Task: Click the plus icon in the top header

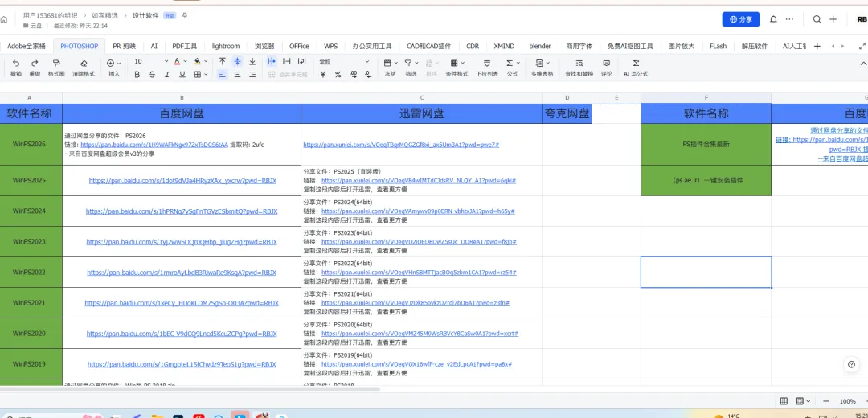Action: (x=833, y=19)
